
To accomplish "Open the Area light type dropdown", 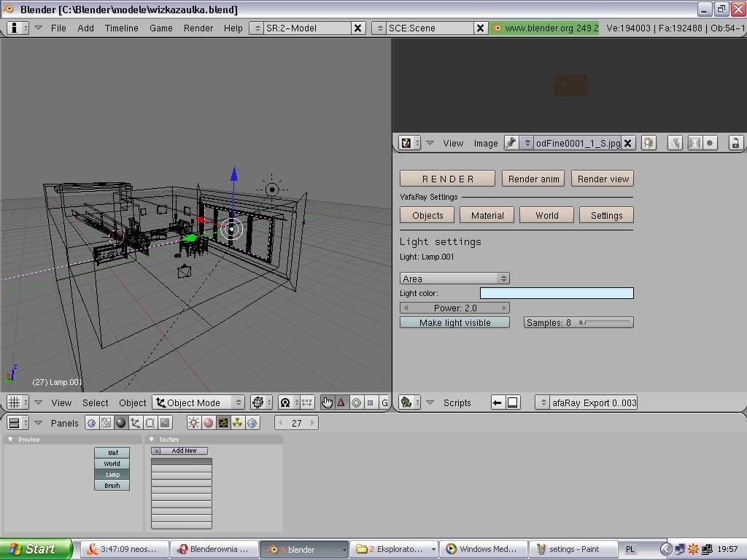I will coord(454,279).
